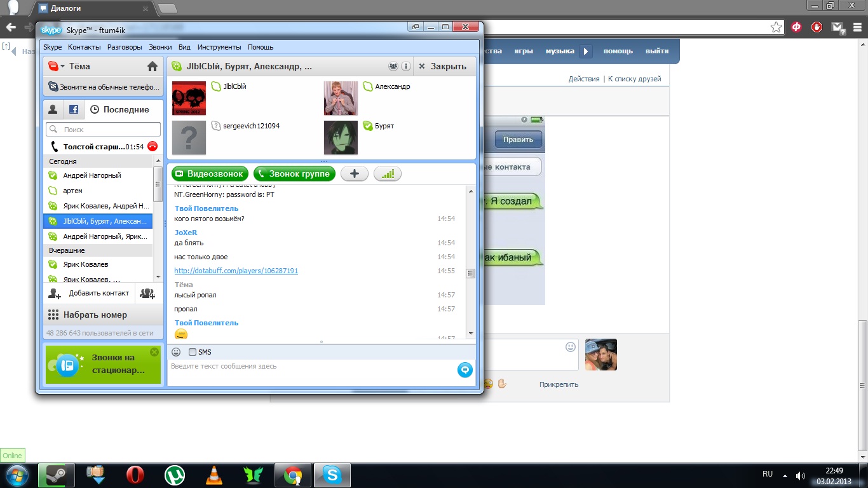This screenshot has width=868, height=488.
Task: Select the Андрей Нагорный, Ярик... group chat
Action: pos(98,236)
